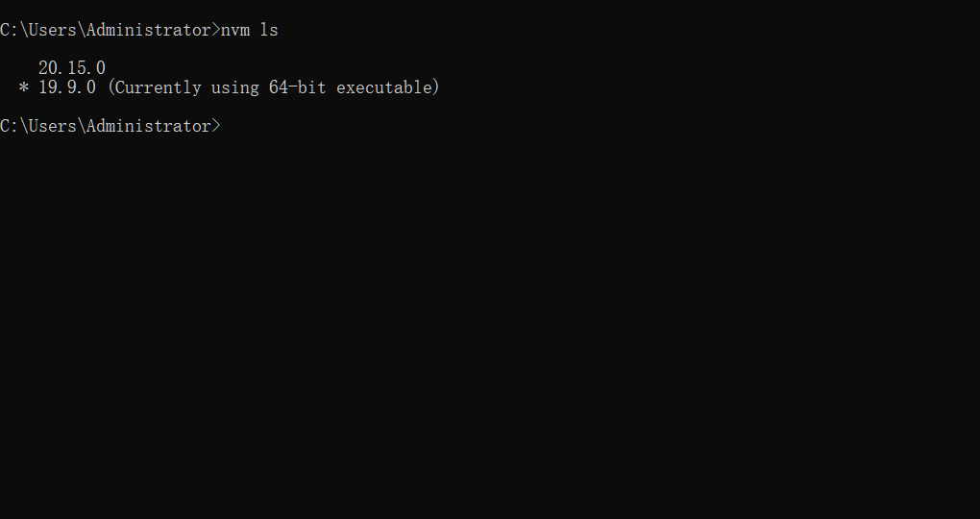Image resolution: width=980 pixels, height=519 pixels.
Task: Click Users in the first prompt line
Action: point(53,30)
